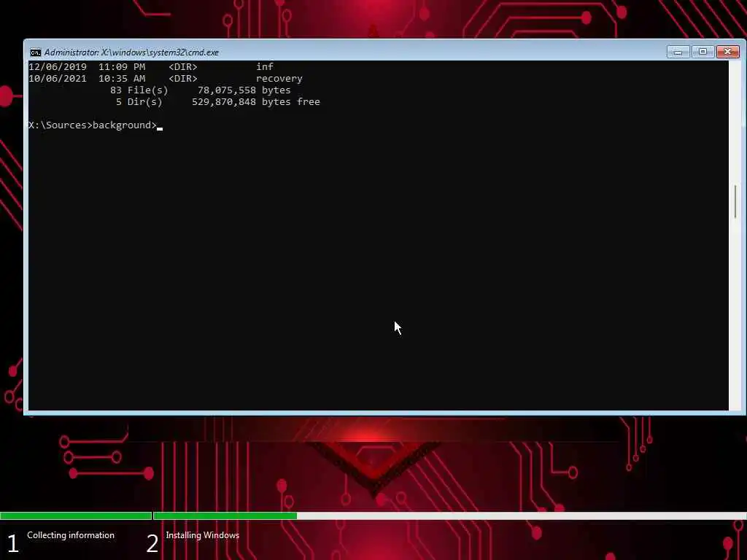Screen dimensions: 747x560
Task: Close the Administrator cmd.exe window
Action: pos(728,52)
